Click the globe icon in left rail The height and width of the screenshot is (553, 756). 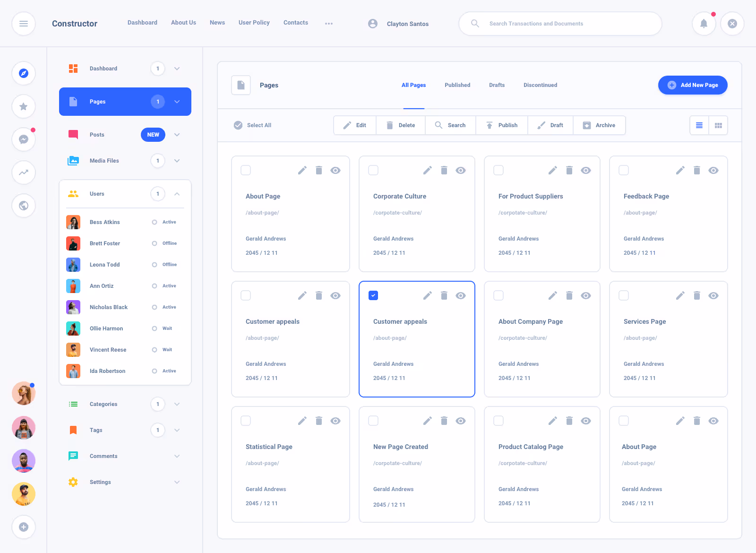[24, 206]
